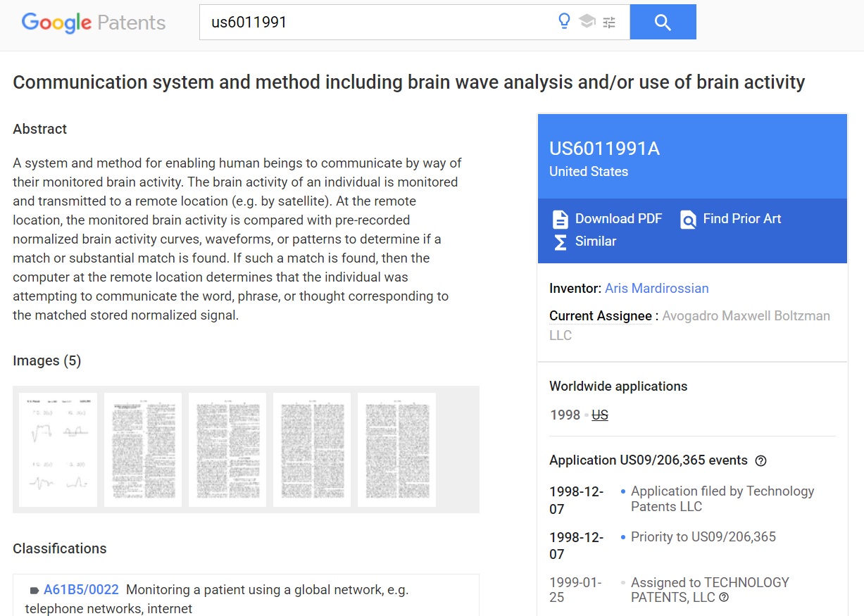This screenshot has width=864, height=616.
Task: Click the Worldwide applications heading
Action: point(618,386)
